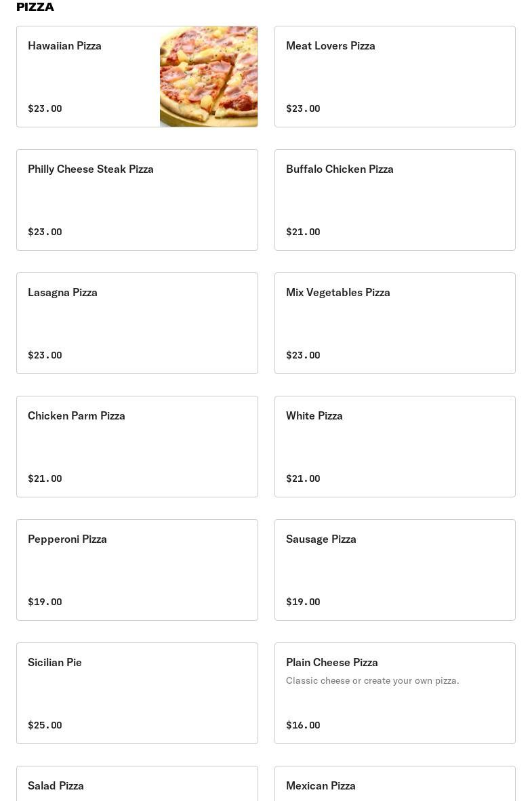This screenshot has width=532, height=801.
Task: Select the Hawaiian Pizza title
Action: click(x=64, y=46)
